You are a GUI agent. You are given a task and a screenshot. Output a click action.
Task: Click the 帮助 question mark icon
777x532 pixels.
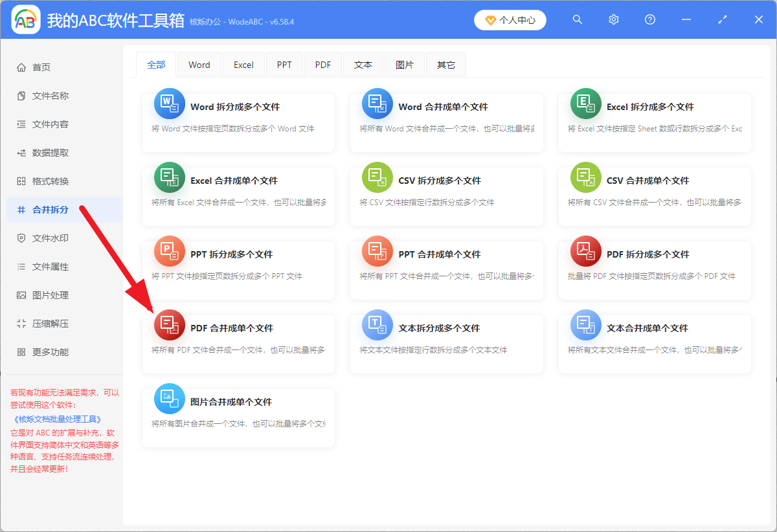pyautogui.click(x=649, y=19)
